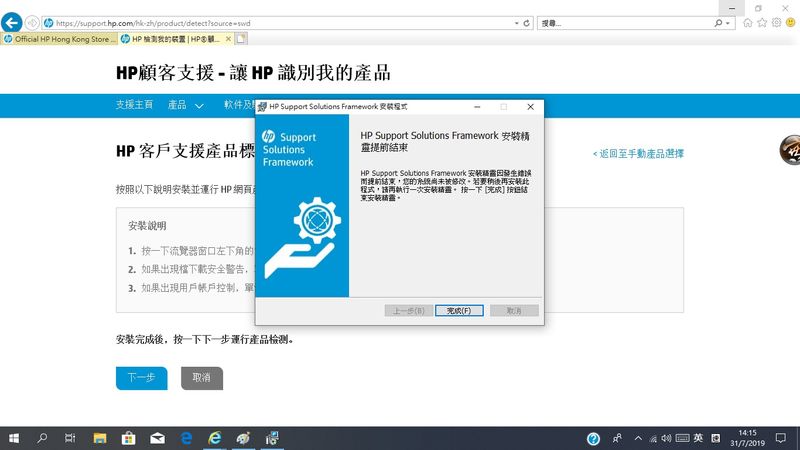
Task: Open a new blank browser tab
Action: (x=241, y=39)
